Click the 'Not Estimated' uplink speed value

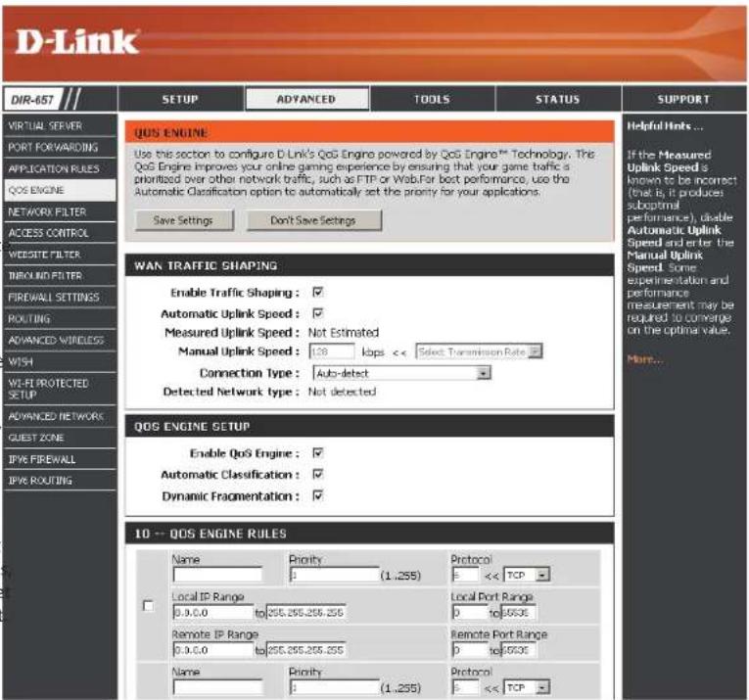(x=344, y=333)
